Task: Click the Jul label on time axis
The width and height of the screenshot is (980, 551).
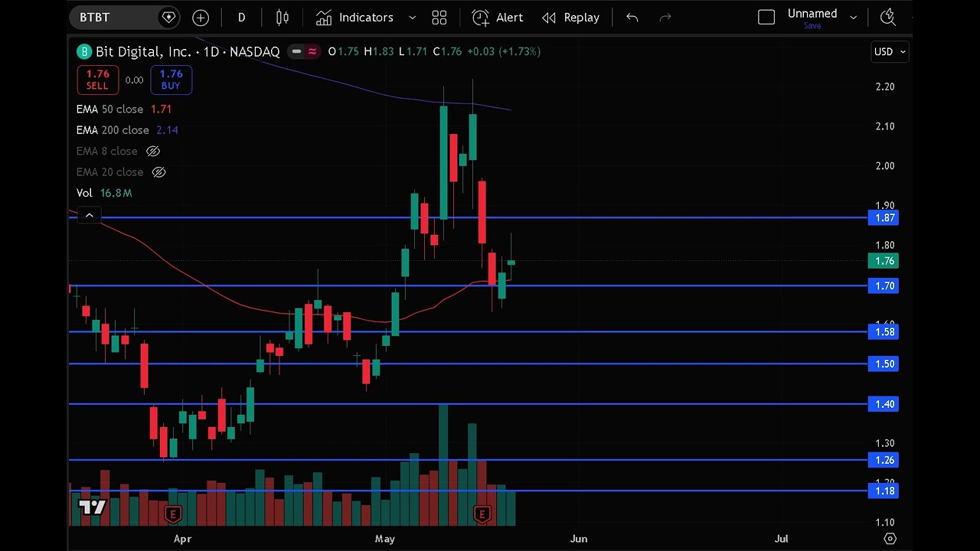Action: [x=782, y=539]
